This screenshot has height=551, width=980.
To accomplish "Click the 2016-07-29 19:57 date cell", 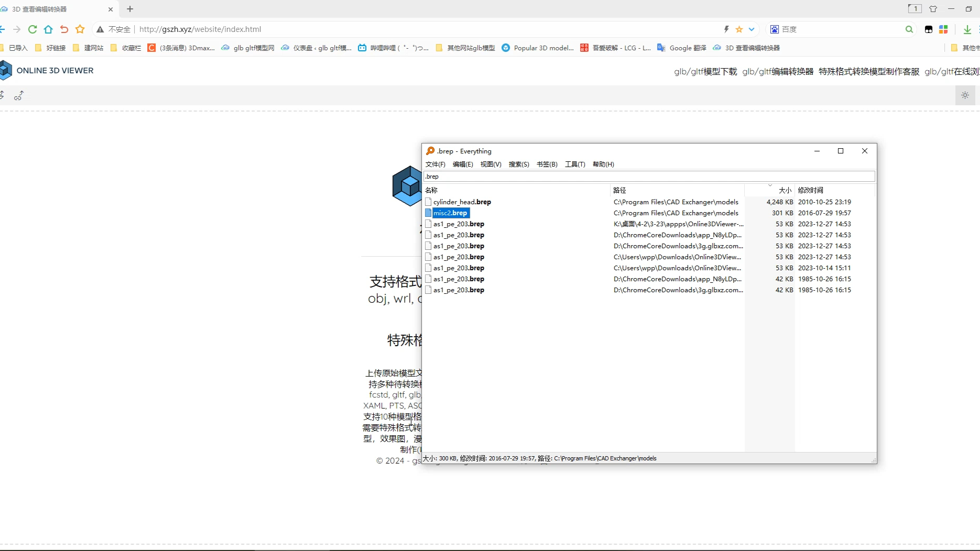I will [824, 213].
